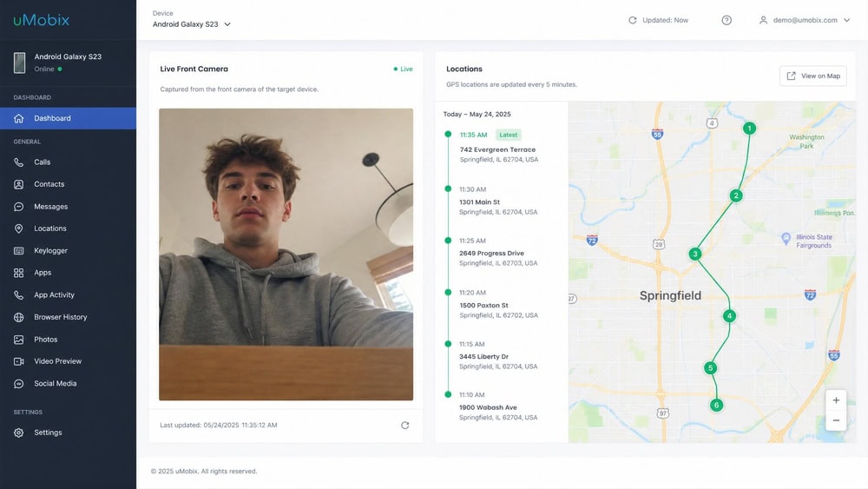Click the help question mark icon
Image resolution: width=868 pixels, height=489 pixels.
[727, 21]
